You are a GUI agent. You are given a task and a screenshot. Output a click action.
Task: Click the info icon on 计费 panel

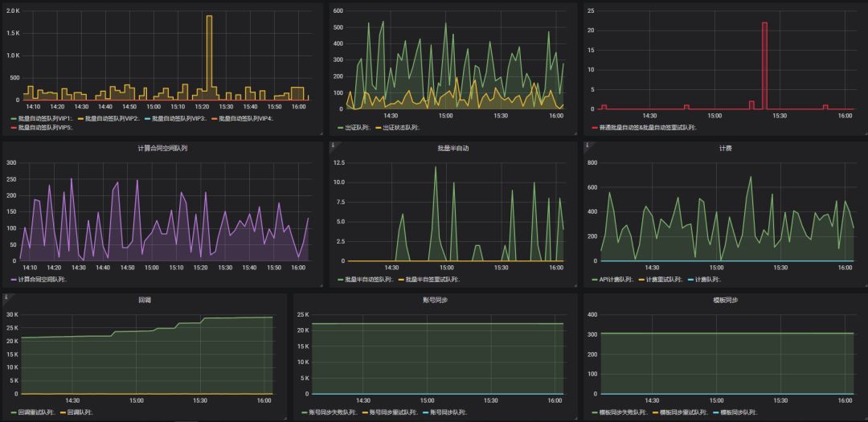tap(587, 146)
